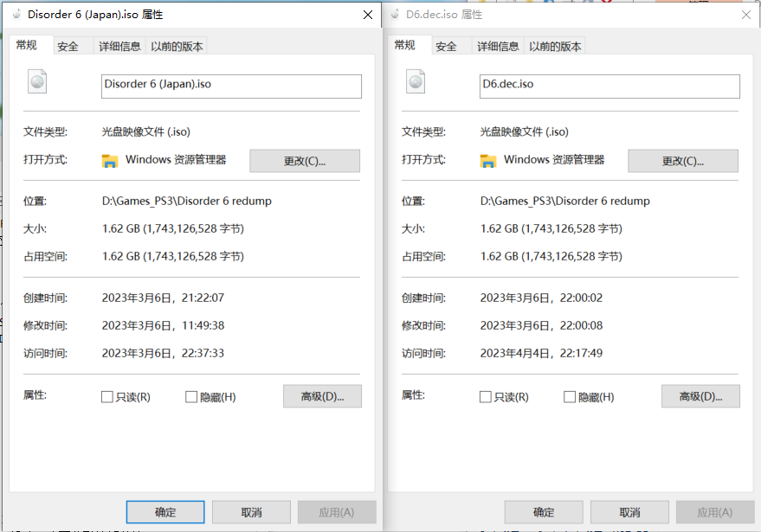This screenshot has height=532, width=761.
Task: Click 占用空间 value in D6.dec.iso window
Action: [x=551, y=256]
